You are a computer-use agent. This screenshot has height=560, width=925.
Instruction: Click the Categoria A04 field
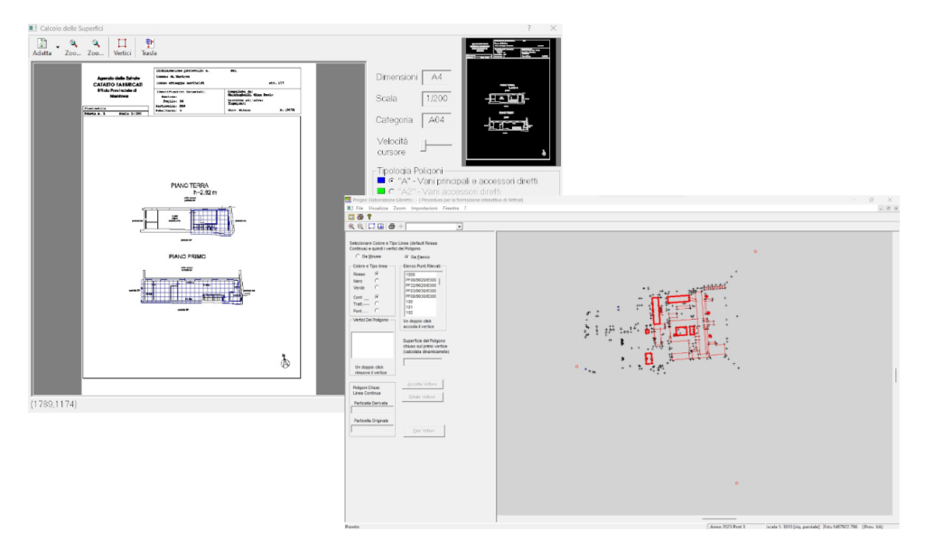(x=436, y=120)
